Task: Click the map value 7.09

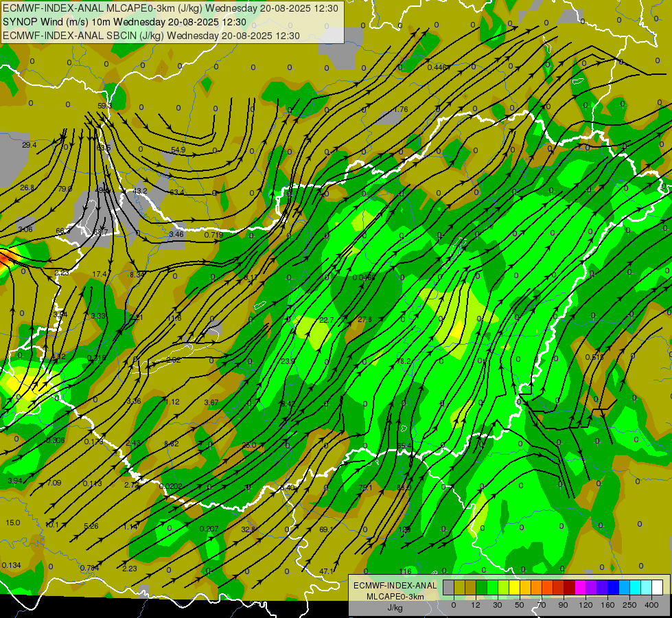Action: pyautogui.click(x=54, y=483)
